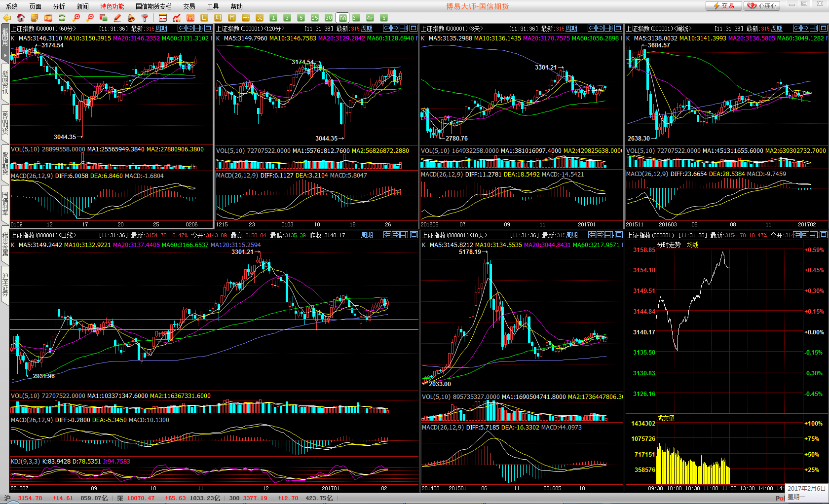829x504 pixels.
Task: Click the green refresh arrows icon
Action: tap(62, 18)
